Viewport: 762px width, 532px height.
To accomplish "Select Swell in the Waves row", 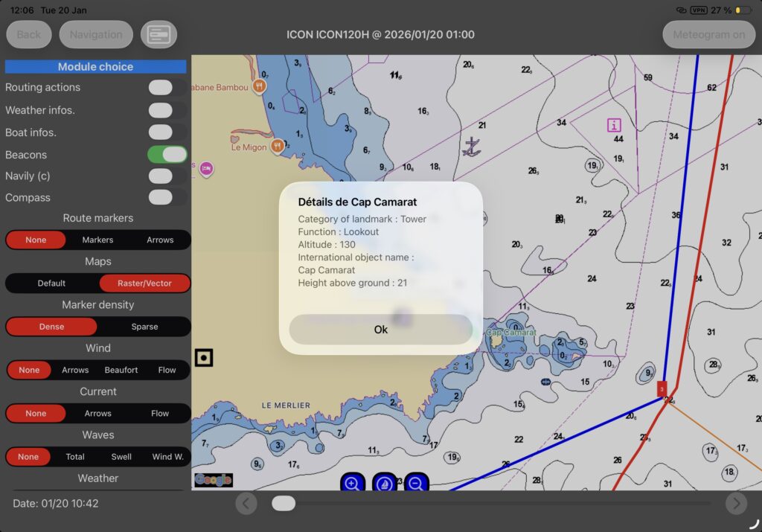I will point(121,456).
